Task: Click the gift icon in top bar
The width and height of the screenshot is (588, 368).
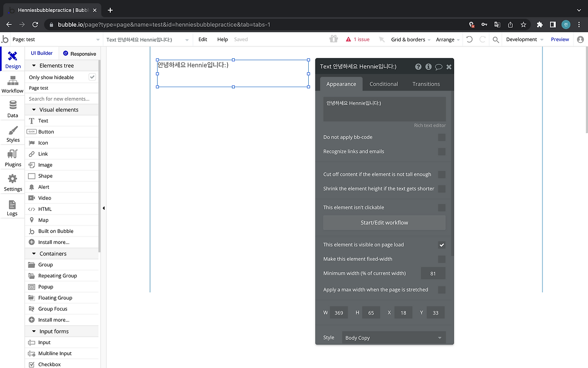Action: coord(334,39)
